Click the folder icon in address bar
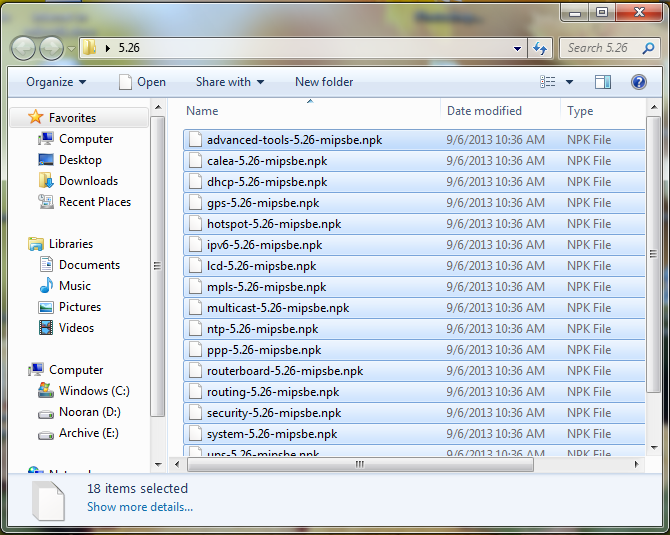This screenshot has width=670, height=535. pos(89,47)
